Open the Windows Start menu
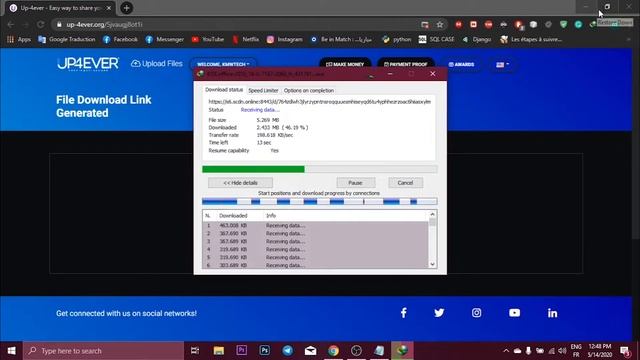 [11, 351]
